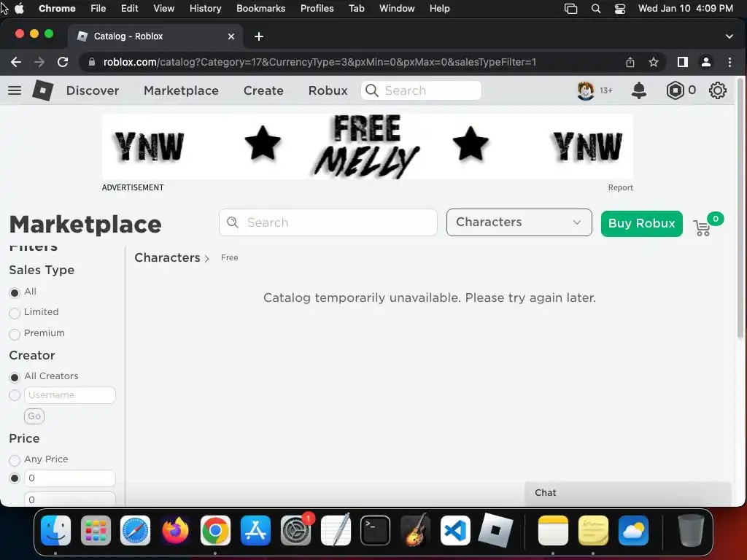Image resolution: width=747 pixels, height=560 pixels.
Task: Expand the Characters category dropdown
Action: 519,222
